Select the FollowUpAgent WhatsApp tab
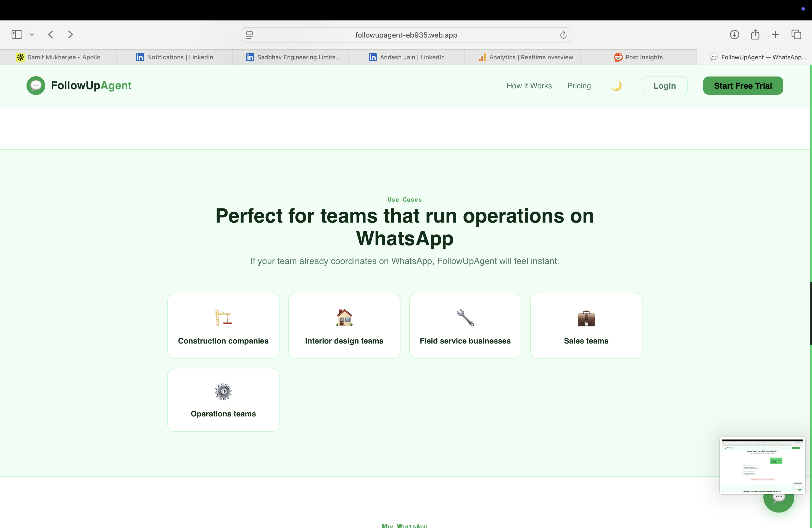812x528 pixels. point(754,57)
